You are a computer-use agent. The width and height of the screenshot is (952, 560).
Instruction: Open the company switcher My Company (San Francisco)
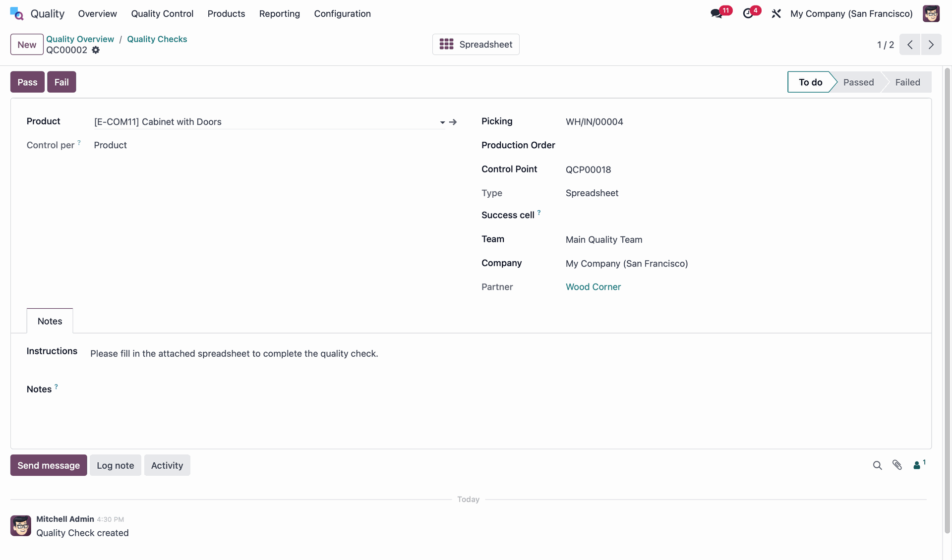click(851, 13)
